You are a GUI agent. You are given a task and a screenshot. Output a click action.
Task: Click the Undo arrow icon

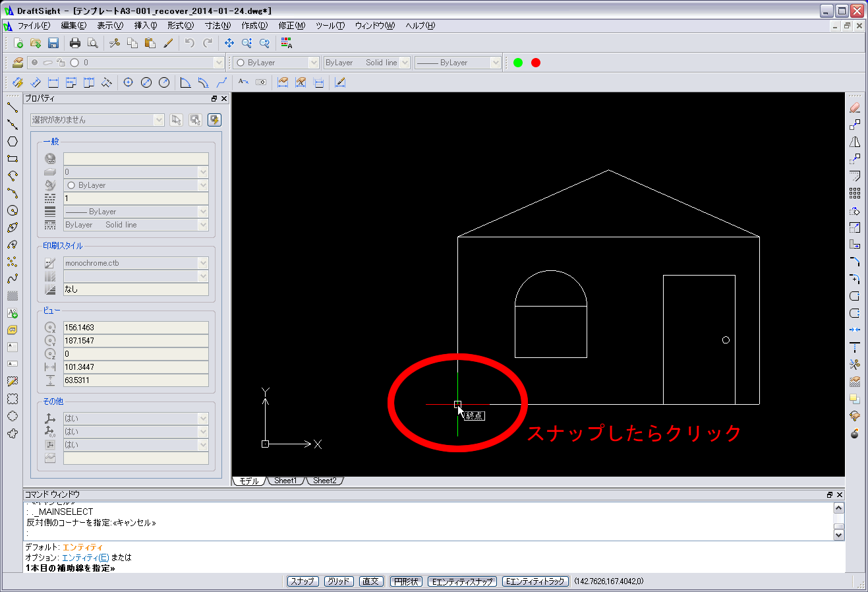[190, 43]
